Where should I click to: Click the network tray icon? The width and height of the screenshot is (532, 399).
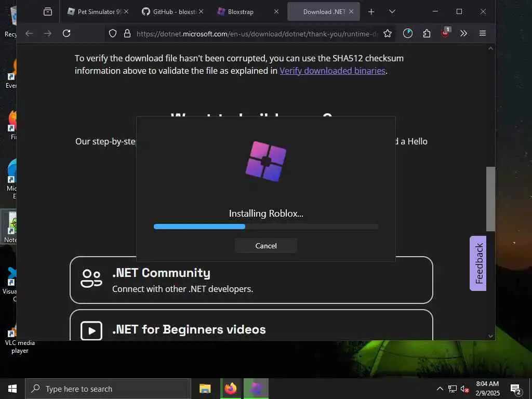[453, 389]
